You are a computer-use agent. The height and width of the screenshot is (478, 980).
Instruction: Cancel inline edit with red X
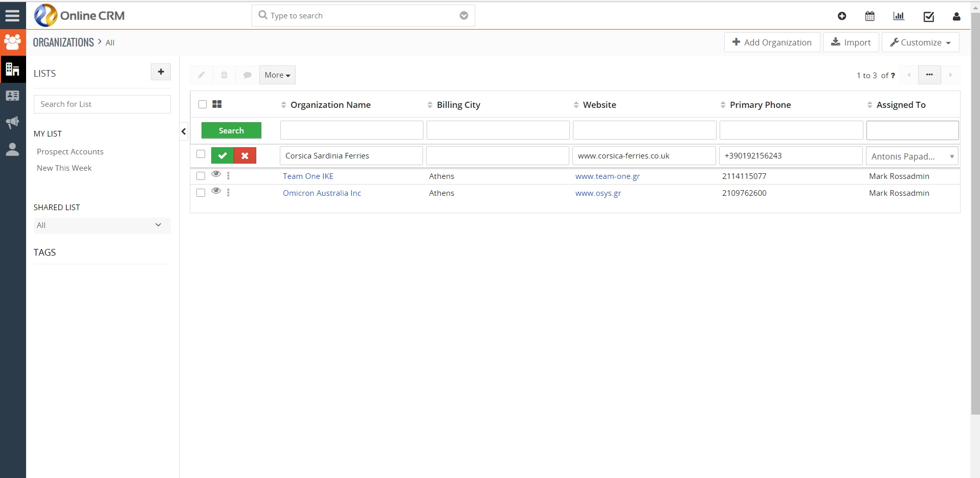[245, 155]
